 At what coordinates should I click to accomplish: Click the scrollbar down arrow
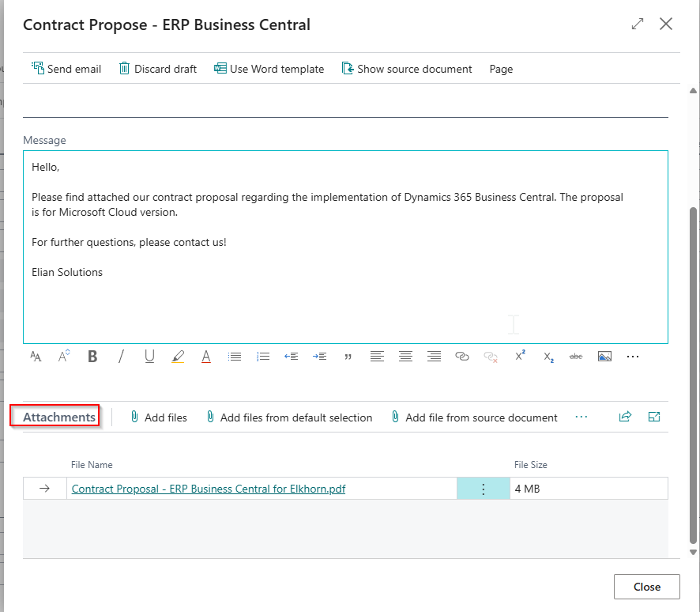[693, 552]
